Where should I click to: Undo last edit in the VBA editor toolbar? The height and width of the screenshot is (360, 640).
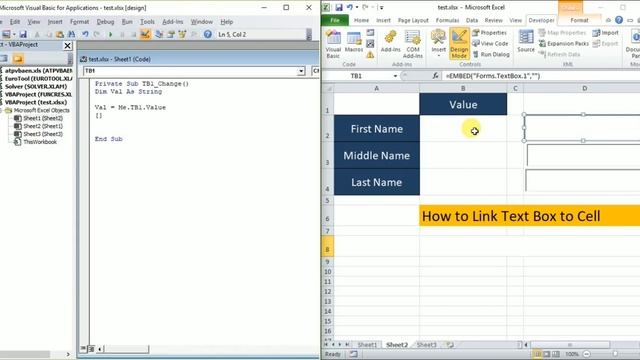tap(85, 35)
